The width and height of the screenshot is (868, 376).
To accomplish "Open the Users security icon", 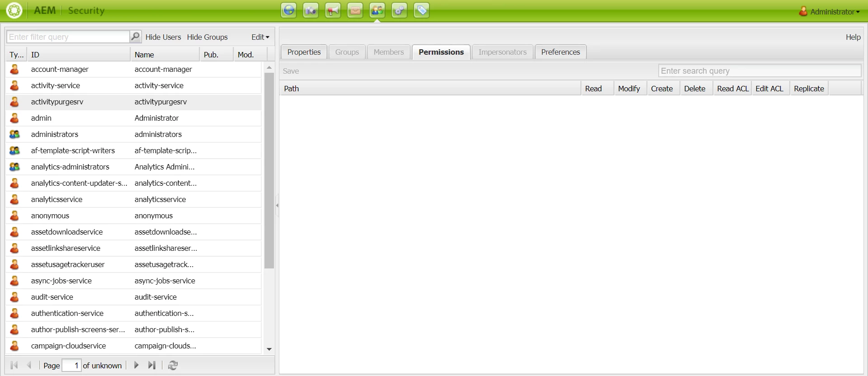I will click(377, 10).
